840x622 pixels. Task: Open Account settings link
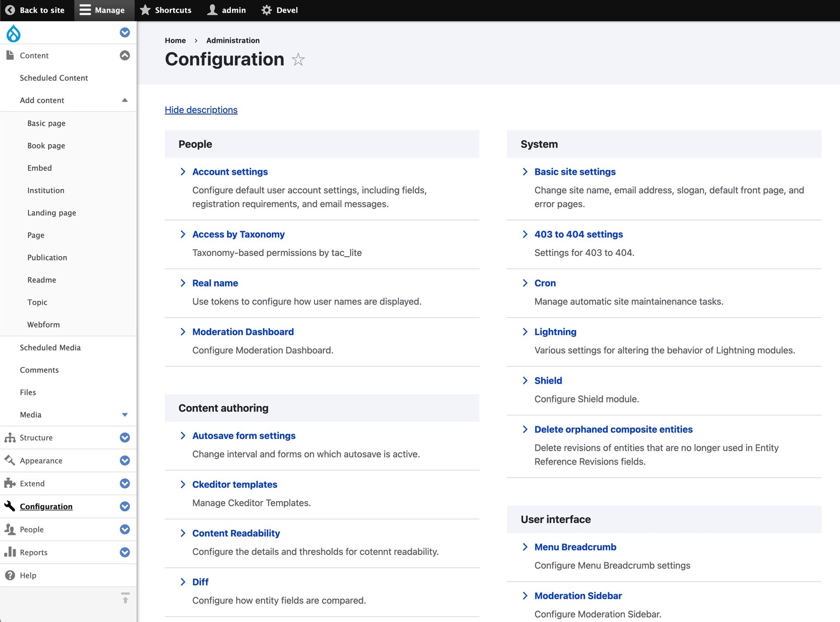click(x=230, y=172)
